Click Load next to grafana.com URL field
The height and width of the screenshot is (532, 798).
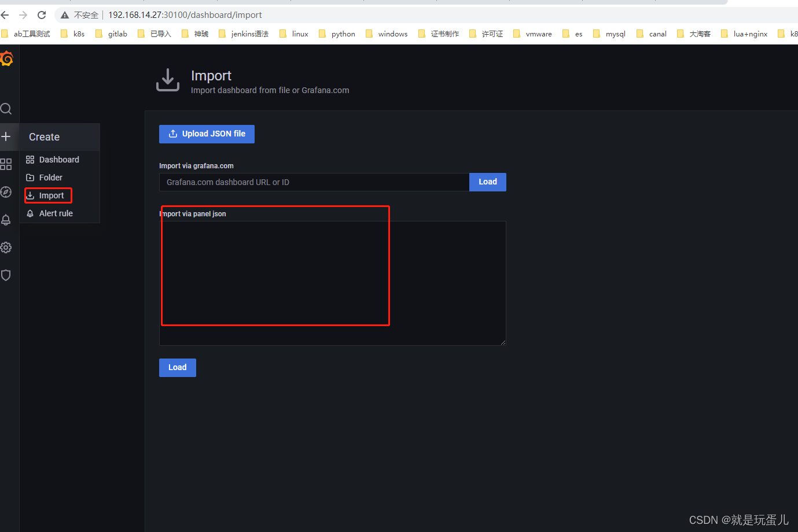488,182
